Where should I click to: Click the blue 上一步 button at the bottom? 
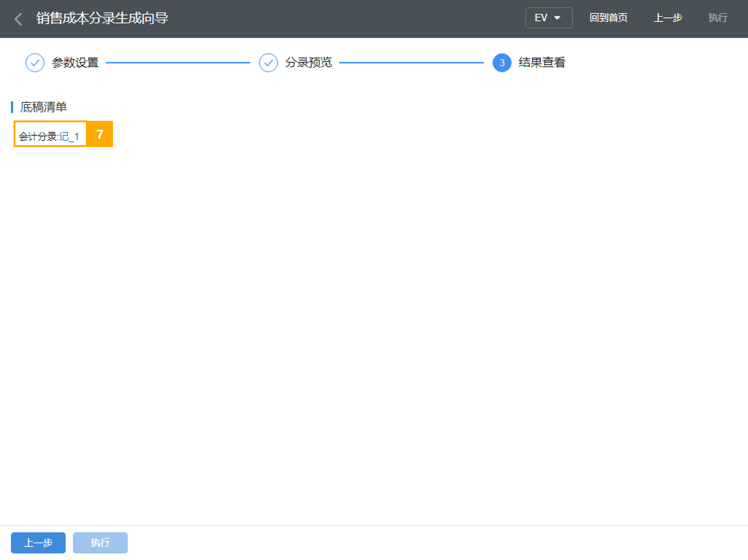click(38, 543)
